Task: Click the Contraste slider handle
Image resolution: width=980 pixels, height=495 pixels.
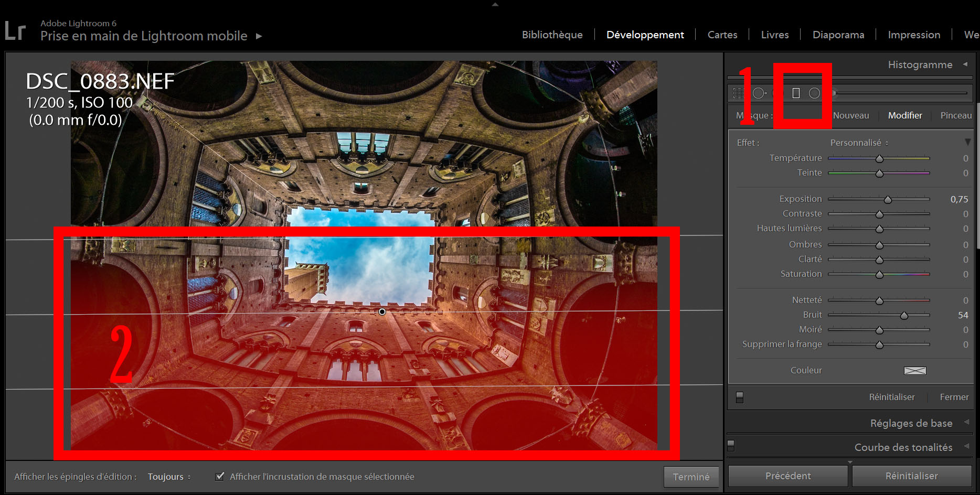Action: pyautogui.click(x=880, y=214)
